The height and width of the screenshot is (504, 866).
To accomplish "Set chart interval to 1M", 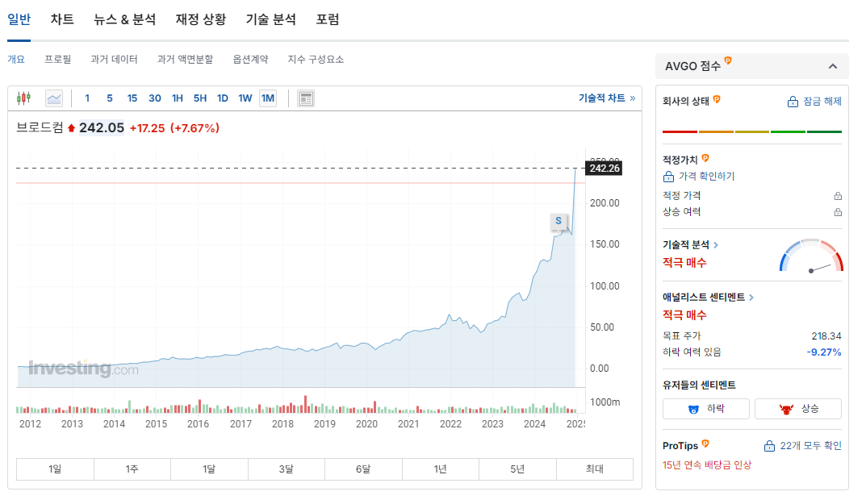I will coord(268,98).
